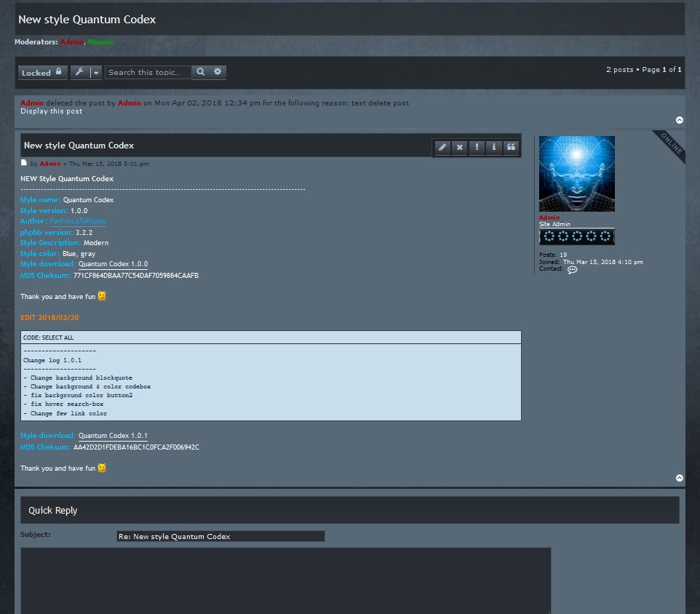This screenshot has height=614, width=700.
Task: Click the search magnifier icon
Action: tap(201, 72)
